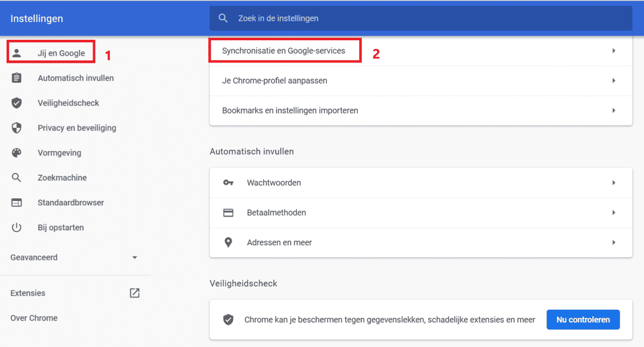Click the Geavanceerd label in sidebar
The width and height of the screenshot is (644, 347).
pos(34,257)
